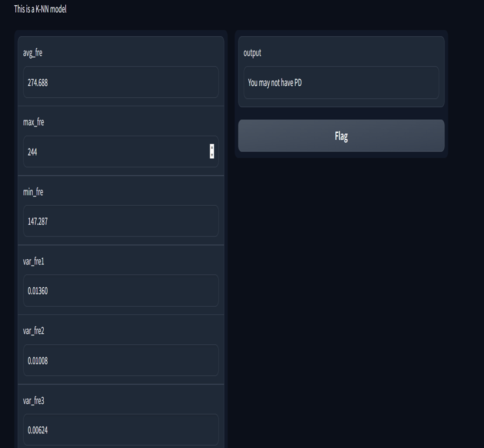This screenshot has height=448, width=484.
Task: Increase max_fre with the stepper up arrow
Action: click(212, 147)
